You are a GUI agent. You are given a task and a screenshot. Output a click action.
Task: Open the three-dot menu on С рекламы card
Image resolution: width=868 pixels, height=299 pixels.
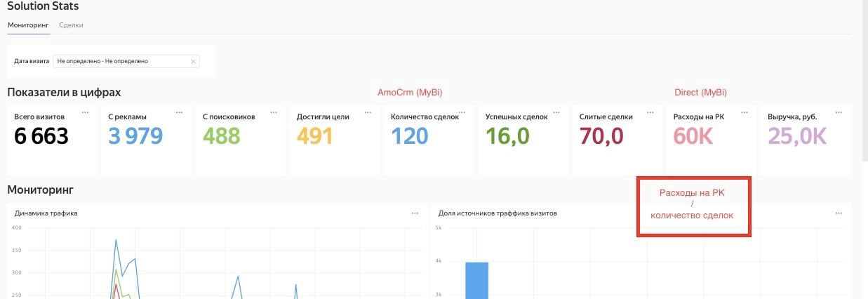click(180, 112)
